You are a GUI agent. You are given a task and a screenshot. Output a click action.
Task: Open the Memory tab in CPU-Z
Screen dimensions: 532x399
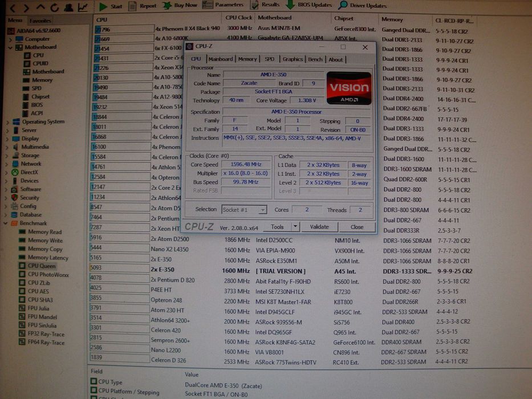pyautogui.click(x=247, y=59)
